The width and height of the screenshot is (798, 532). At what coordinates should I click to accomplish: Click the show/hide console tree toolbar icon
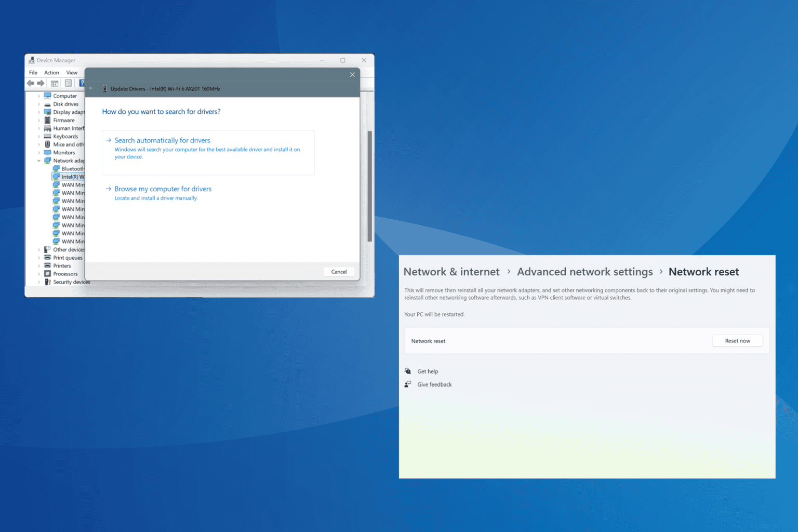click(x=55, y=83)
